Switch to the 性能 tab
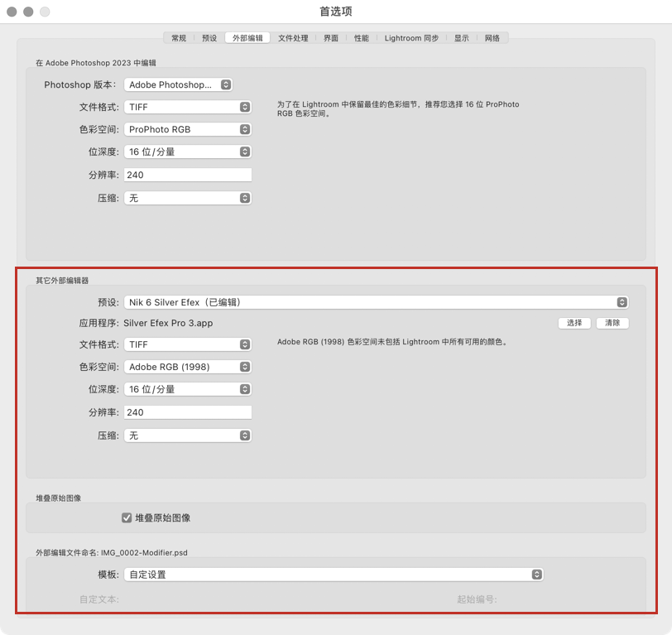Image resolution: width=672 pixels, height=635 pixels. 362,38
